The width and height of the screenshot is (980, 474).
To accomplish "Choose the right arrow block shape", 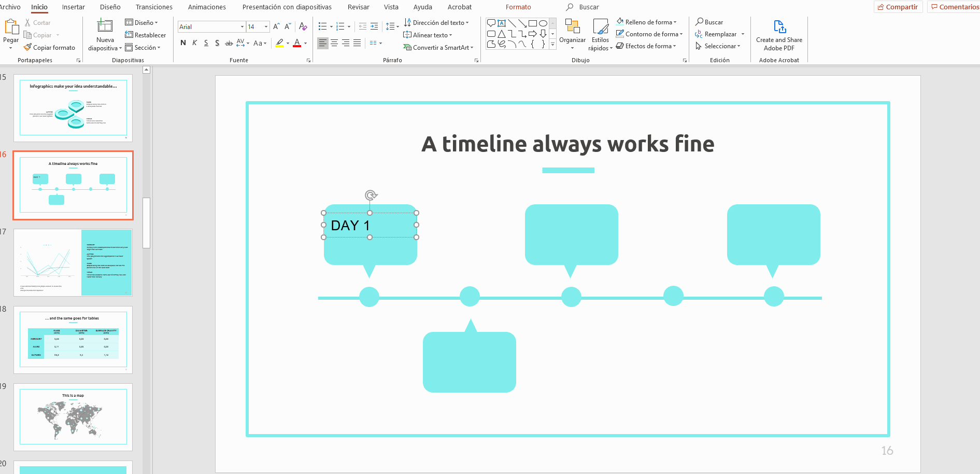I will pos(533,34).
